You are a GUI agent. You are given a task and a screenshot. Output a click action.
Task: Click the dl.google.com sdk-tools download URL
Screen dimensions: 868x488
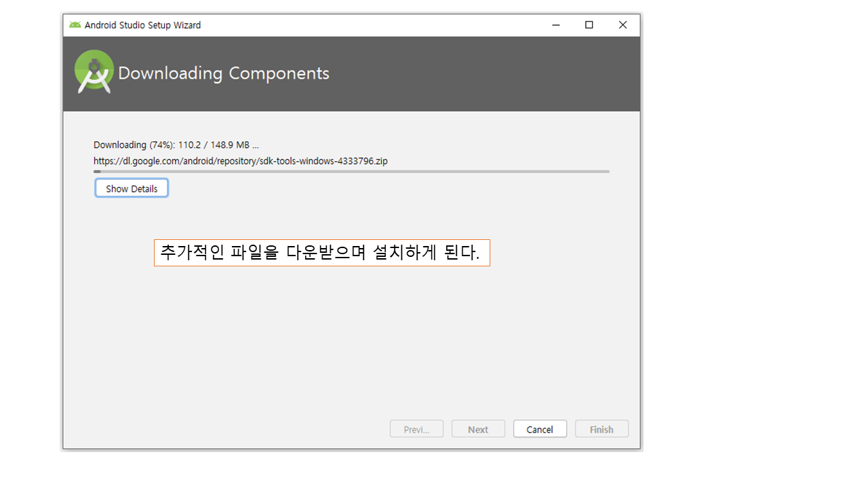[241, 161]
